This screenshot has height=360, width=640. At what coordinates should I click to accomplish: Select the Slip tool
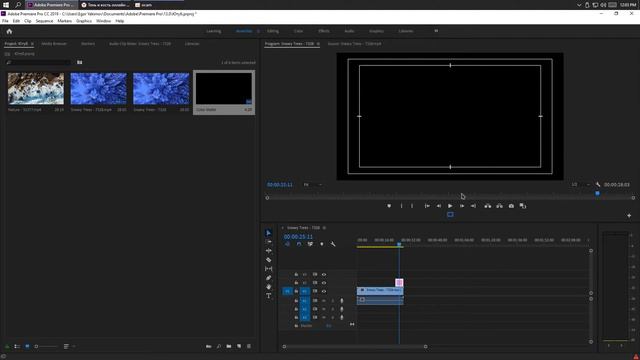(x=269, y=269)
